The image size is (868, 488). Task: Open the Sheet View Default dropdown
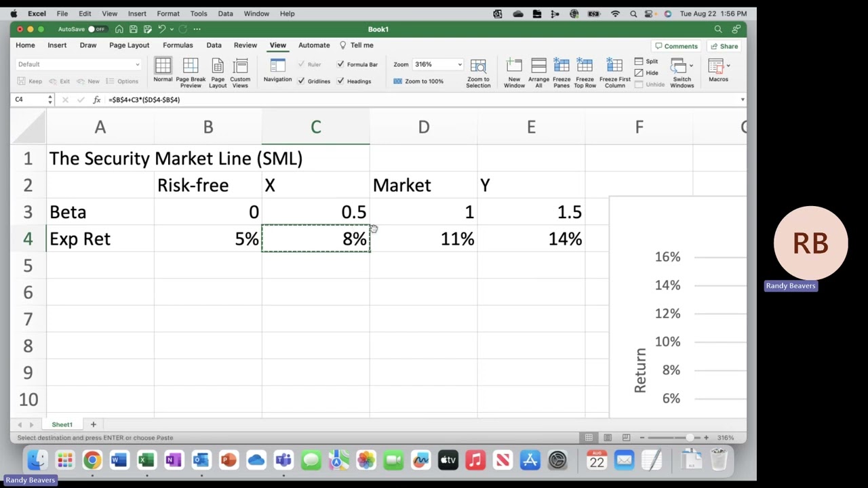[79, 64]
